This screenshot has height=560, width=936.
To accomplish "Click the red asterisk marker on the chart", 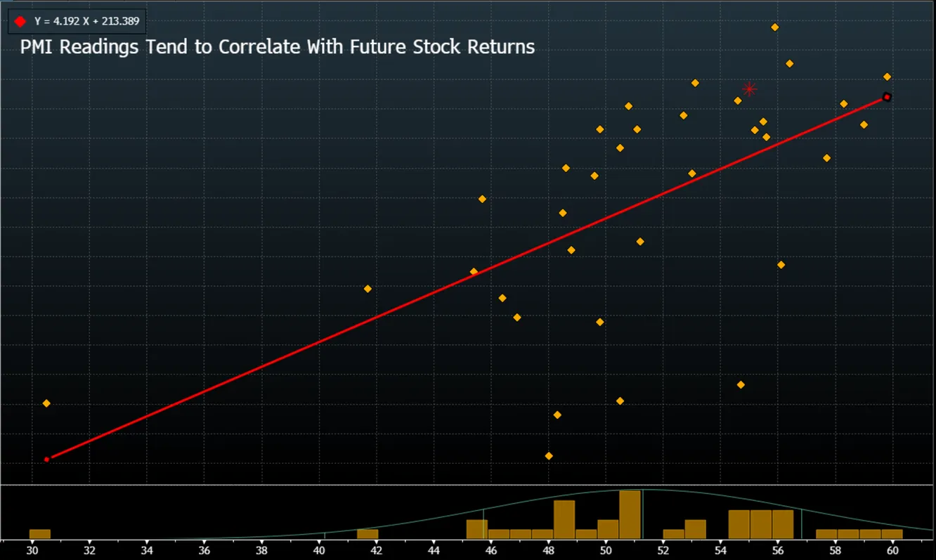I will 749,89.
